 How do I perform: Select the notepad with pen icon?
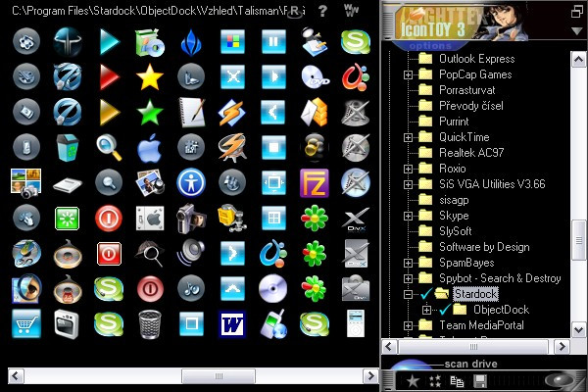(x=192, y=112)
